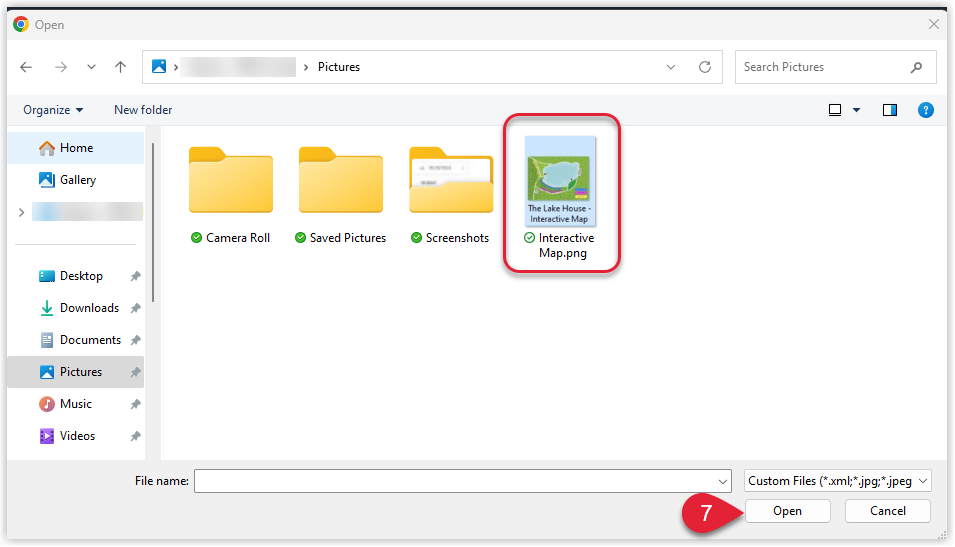
Task: Select the Camera Roll folder
Action: pos(231,180)
